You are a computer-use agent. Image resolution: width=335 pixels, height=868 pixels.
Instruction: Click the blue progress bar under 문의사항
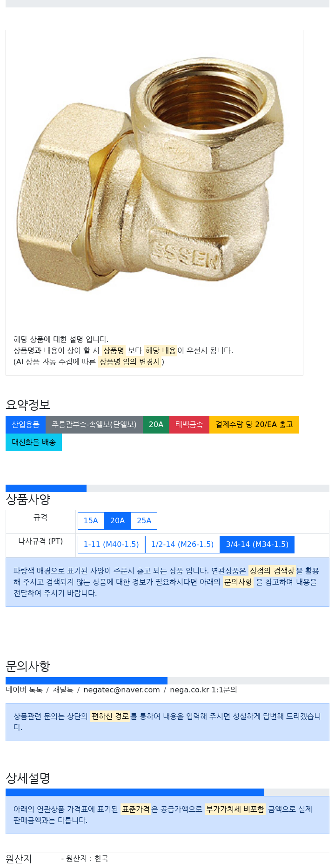point(87,681)
